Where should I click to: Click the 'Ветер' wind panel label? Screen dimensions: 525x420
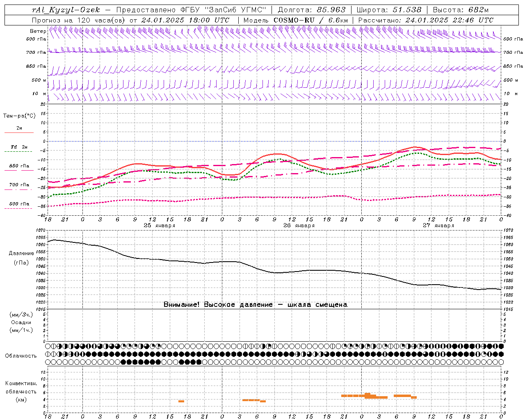tap(38, 31)
